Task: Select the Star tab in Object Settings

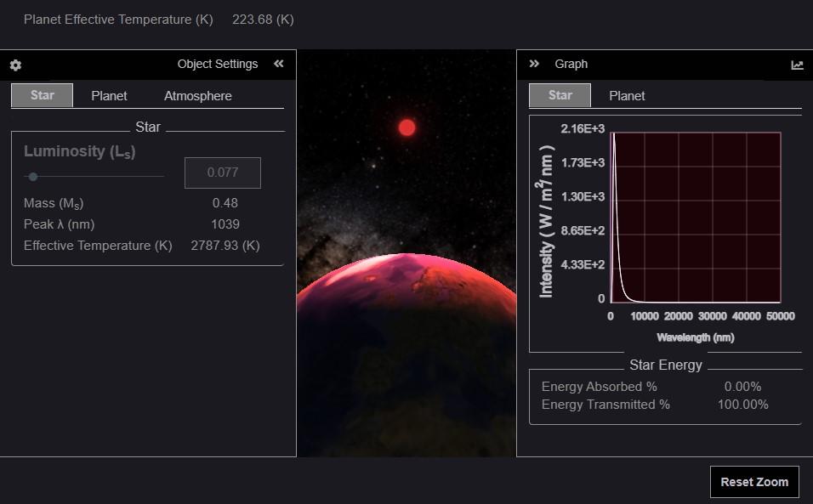Action: [x=42, y=95]
